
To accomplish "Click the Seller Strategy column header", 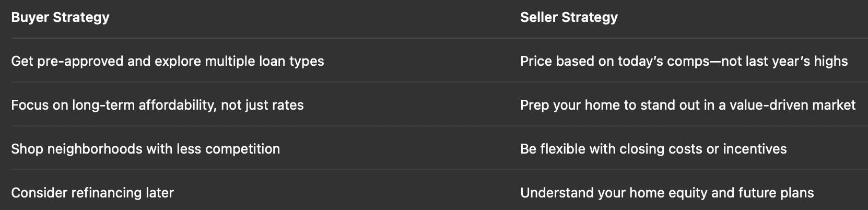I will coord(569,17).
